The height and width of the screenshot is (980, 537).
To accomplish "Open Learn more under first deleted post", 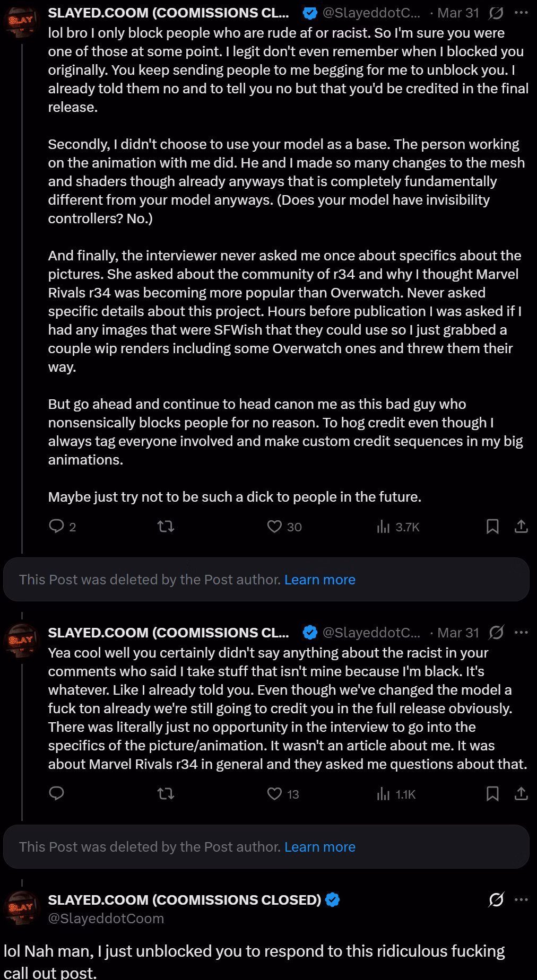I will coord(319,579).
